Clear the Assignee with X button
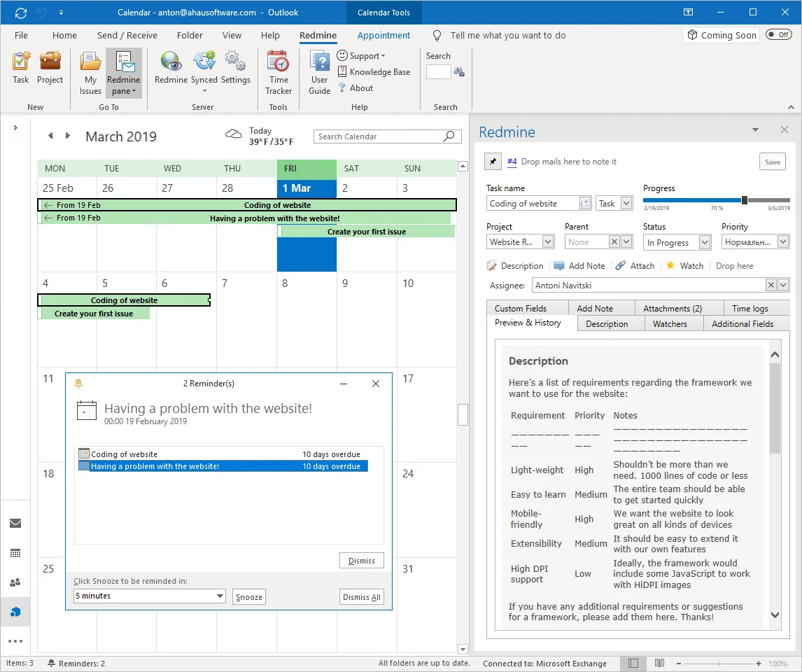Viewport: 802px width, 672px height. (771, 286)
